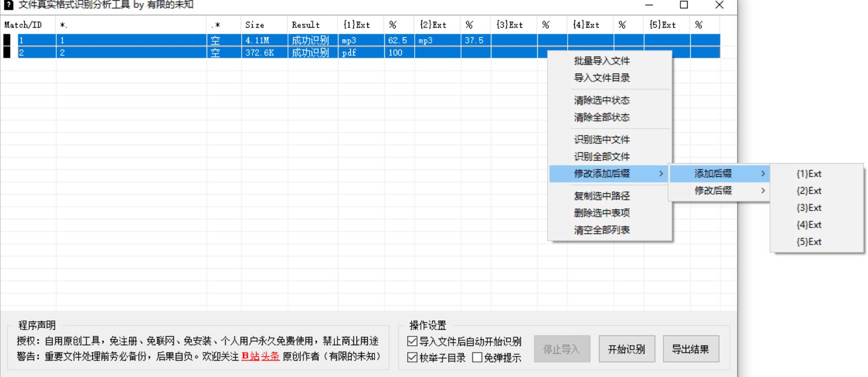Click 成功识别 result in row 1

313,40
